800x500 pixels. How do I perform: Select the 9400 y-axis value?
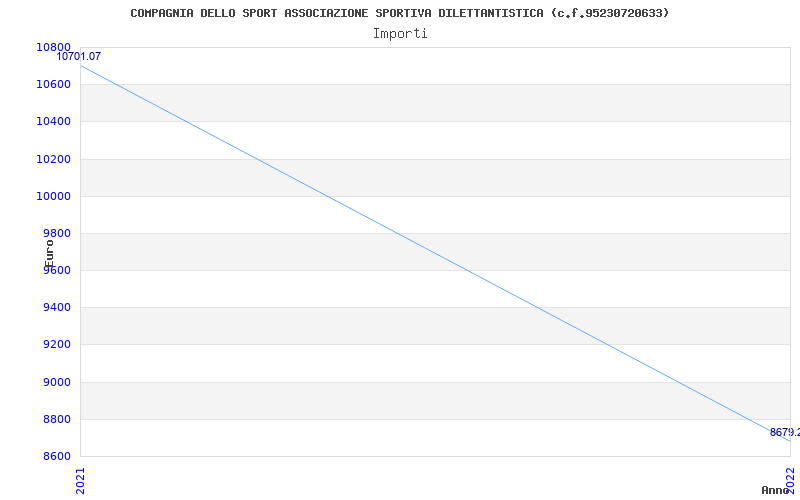[x=57, y=307]
